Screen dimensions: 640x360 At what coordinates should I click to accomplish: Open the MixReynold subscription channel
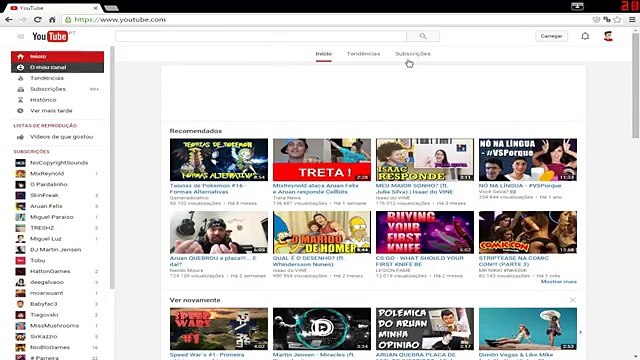(58, 173)
